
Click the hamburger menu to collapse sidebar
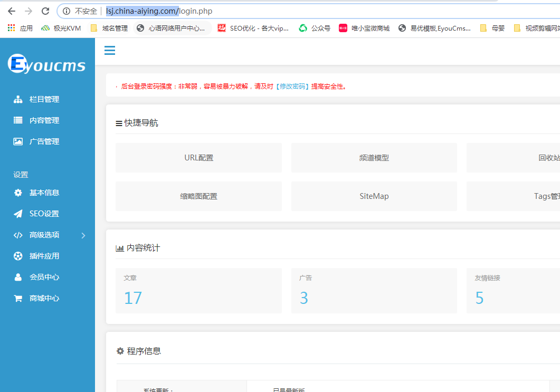point(109,50)
